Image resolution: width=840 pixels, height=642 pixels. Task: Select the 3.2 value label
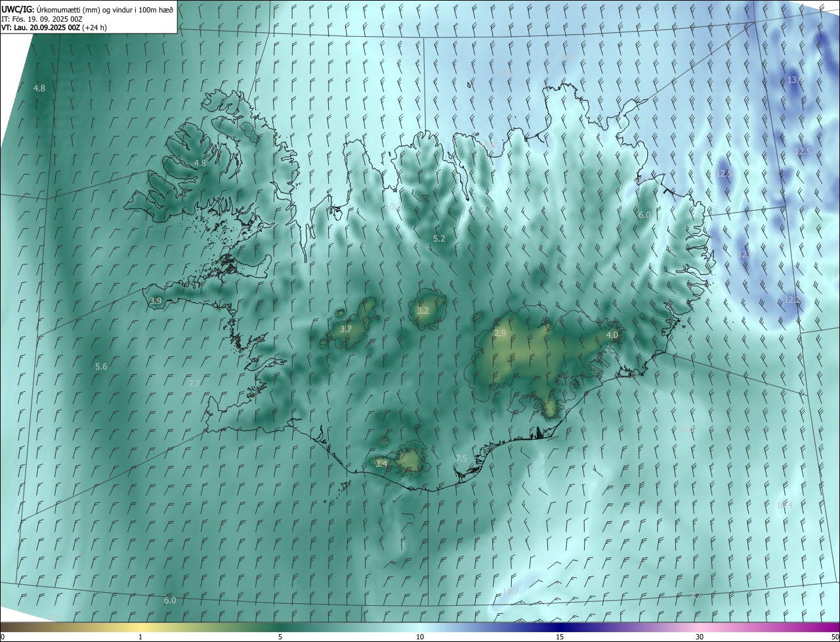(423, 311)
